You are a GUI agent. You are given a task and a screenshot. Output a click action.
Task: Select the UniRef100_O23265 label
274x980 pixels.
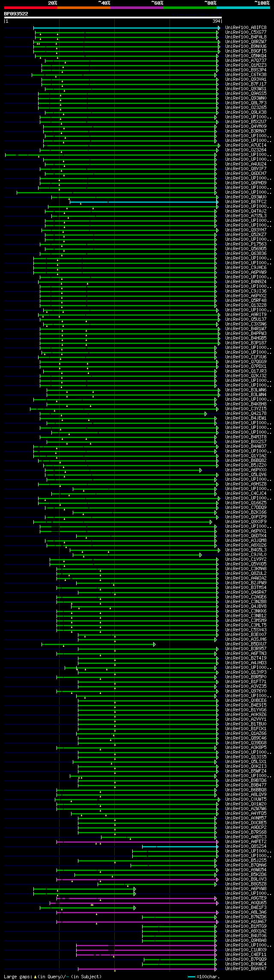pos(246,108)
